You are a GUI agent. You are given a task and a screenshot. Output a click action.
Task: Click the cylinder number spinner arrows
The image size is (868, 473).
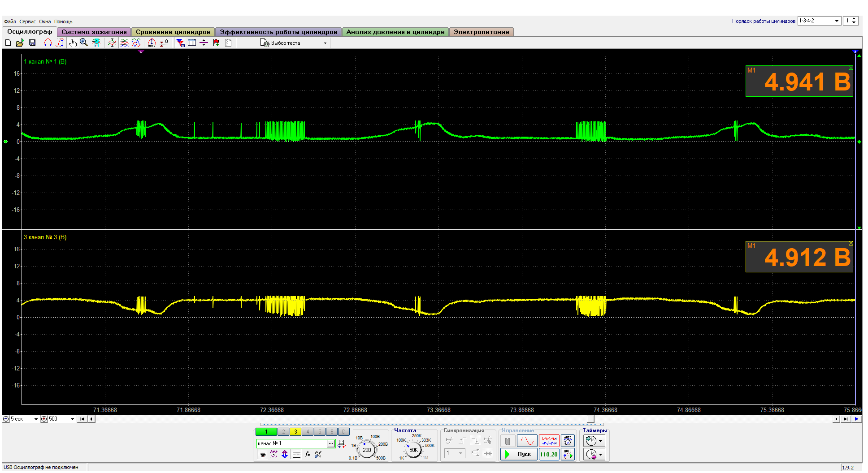(x=854, y=21)
